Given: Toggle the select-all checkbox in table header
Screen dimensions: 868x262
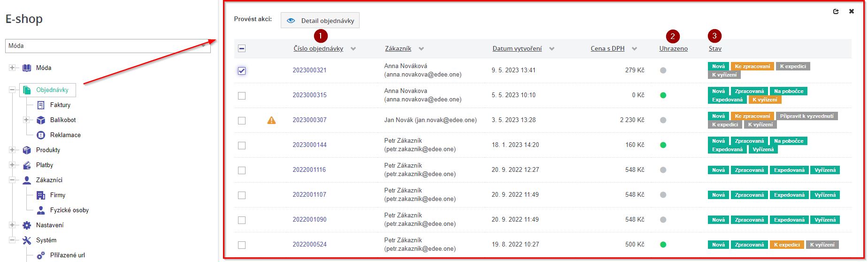Looking at the screenshot, I should coord(242,48).
